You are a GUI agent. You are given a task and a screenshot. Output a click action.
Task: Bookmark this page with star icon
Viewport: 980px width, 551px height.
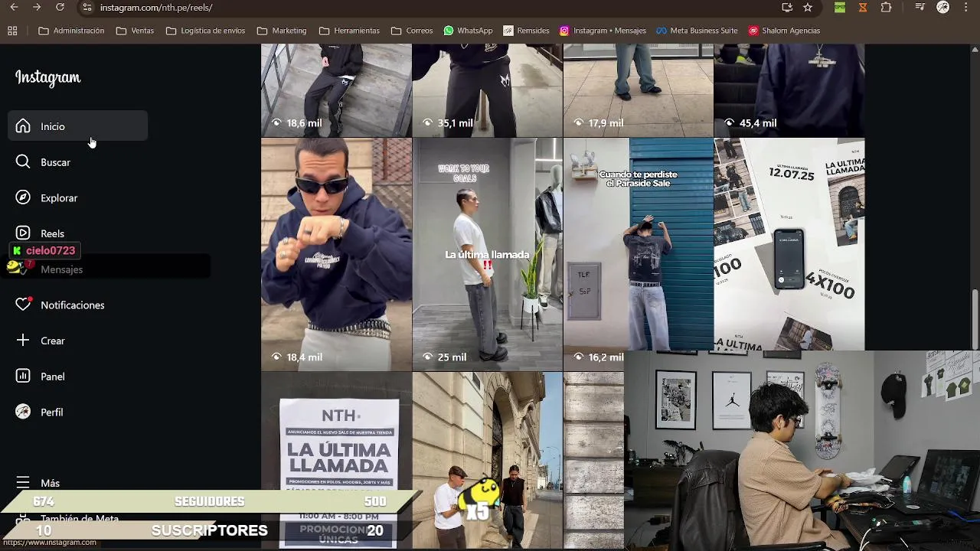[x=808, y=8]
